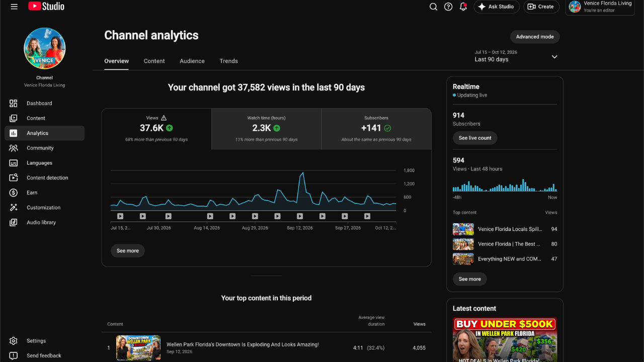
Task: Click the Content sidebar icon
Action: coord(14,118)
